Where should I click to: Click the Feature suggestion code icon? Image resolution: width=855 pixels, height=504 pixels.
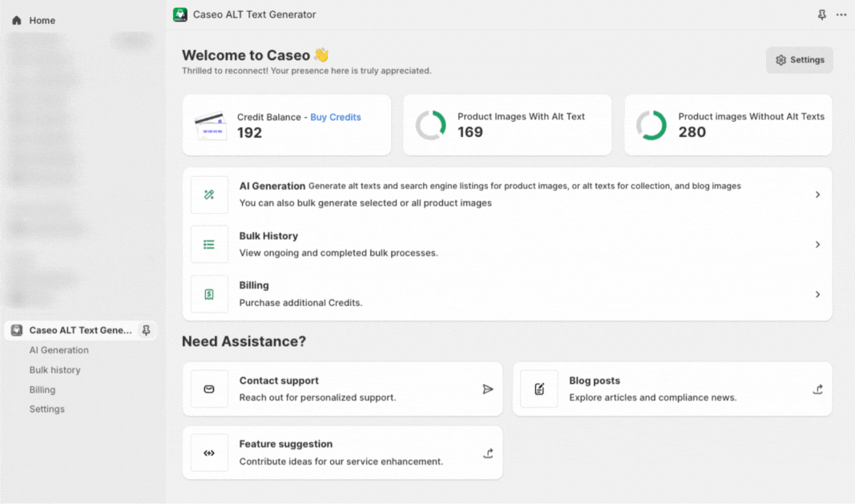click(x=208, y=453)
